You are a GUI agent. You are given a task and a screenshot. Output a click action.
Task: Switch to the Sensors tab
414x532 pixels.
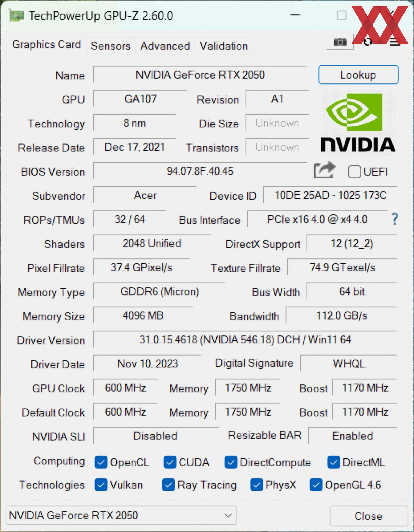click(x=111, y=46)
